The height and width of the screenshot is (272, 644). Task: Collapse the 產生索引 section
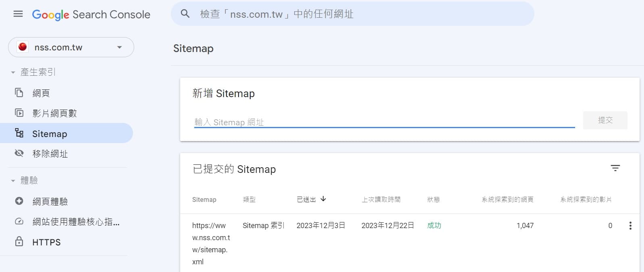(x=13, y=73)
